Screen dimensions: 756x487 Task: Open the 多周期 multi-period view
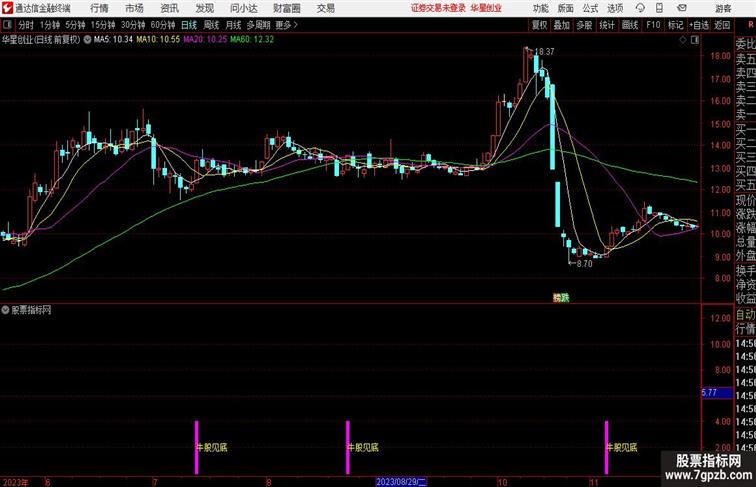258,25
